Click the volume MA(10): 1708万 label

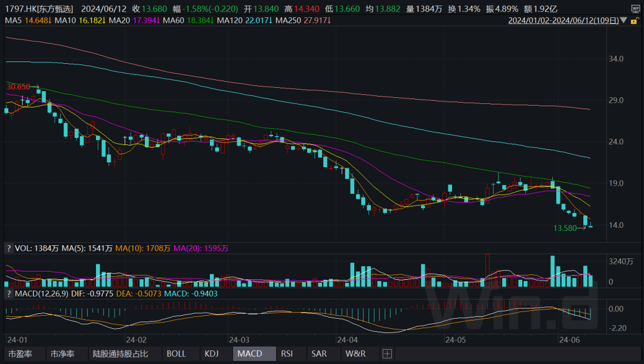point(143,248)
